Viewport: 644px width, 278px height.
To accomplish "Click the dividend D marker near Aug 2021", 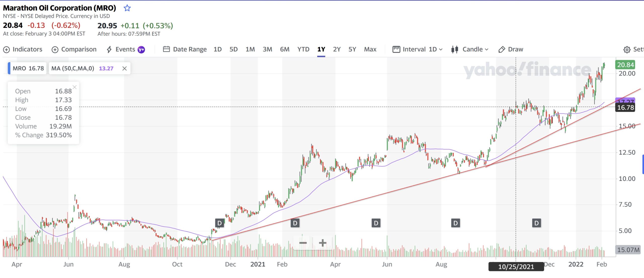I will click(456, 223).
